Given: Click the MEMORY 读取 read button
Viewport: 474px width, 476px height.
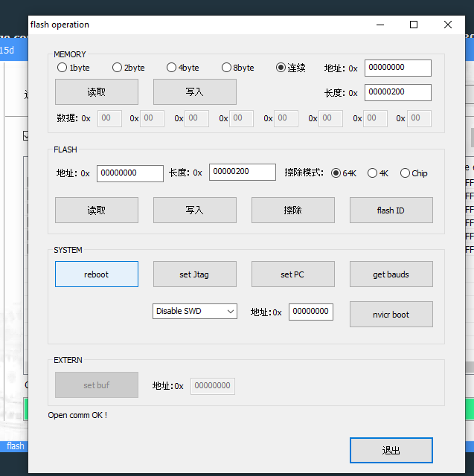Looking at the screenshot, I should click(x=97, y=92).
